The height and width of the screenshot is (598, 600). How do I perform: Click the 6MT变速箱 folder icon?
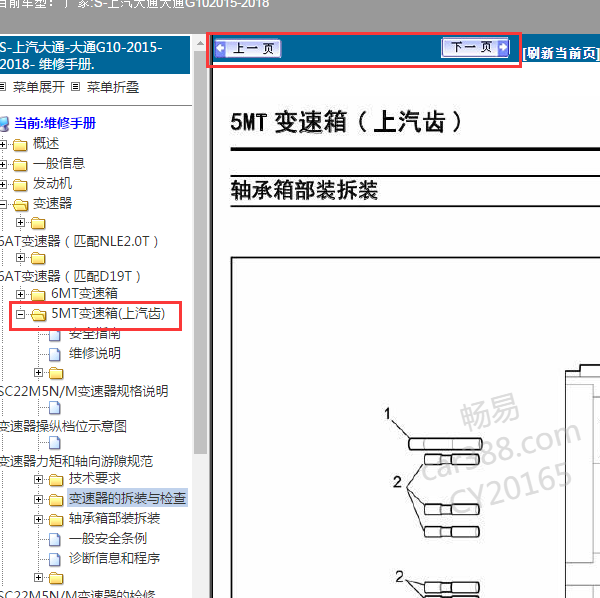[x=38, y=295]
